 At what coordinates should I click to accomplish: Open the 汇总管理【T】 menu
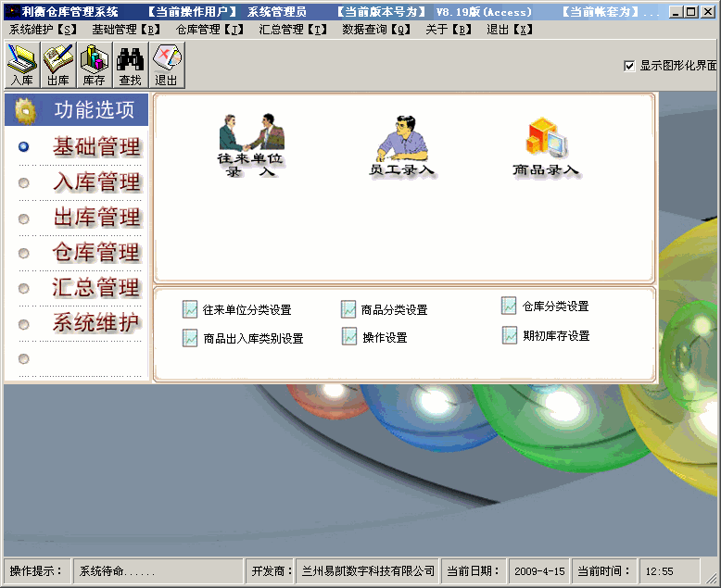tap(293, 30)
